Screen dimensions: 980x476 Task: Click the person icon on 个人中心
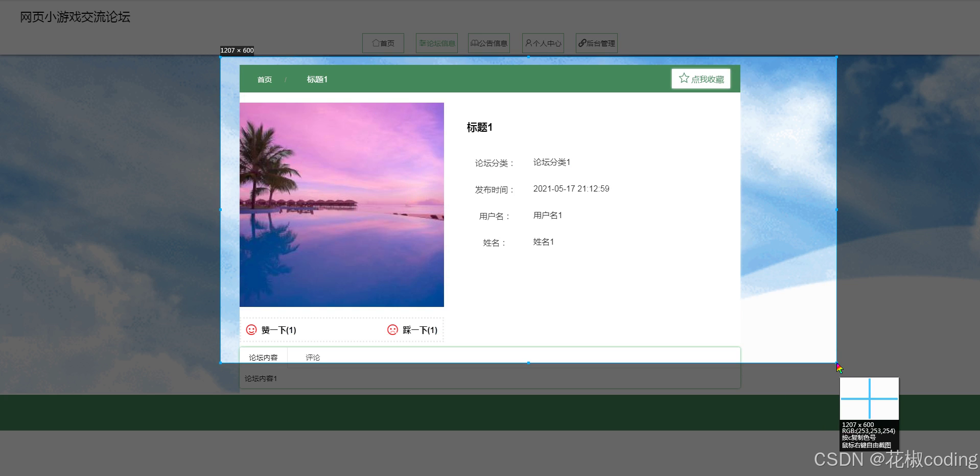pyautogui.click(x=528, y=43)
